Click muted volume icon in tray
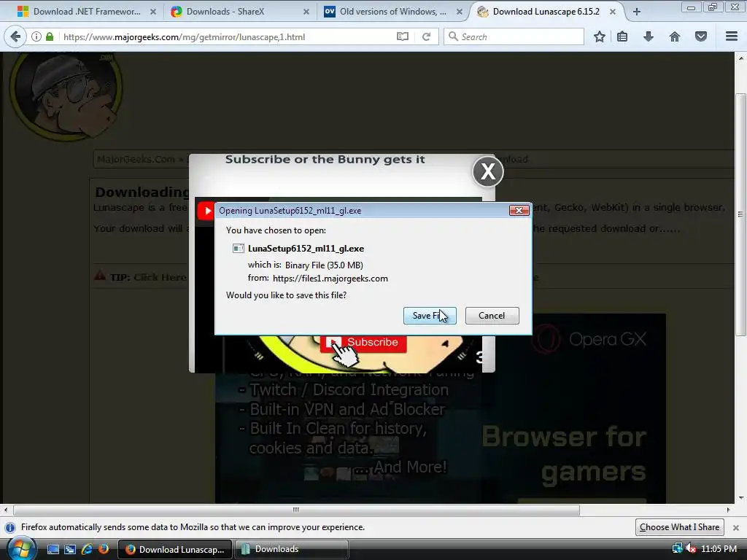Image resolution: width=747 pixels, height=560 pixels. pyautogui.click(x=690, y=549)
